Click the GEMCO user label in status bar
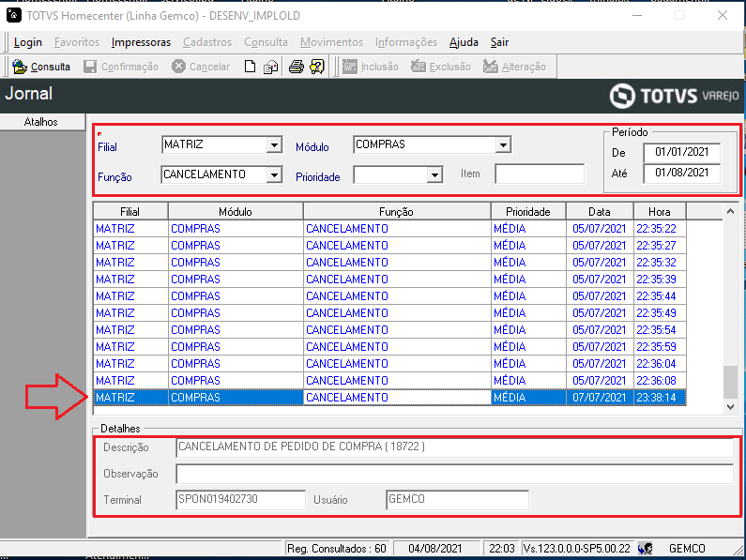The image size is (746, 560). pyautogui.click(x=687, y=549)
